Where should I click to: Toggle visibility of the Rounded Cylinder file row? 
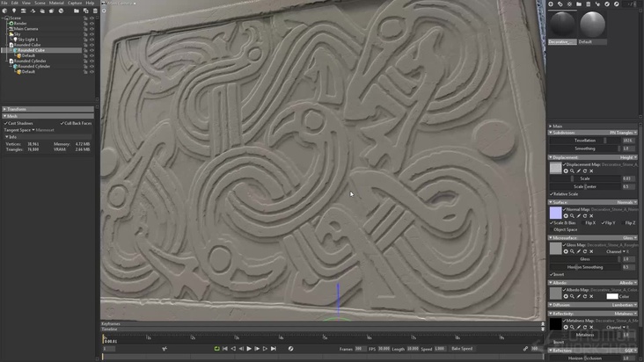(92, 62)
